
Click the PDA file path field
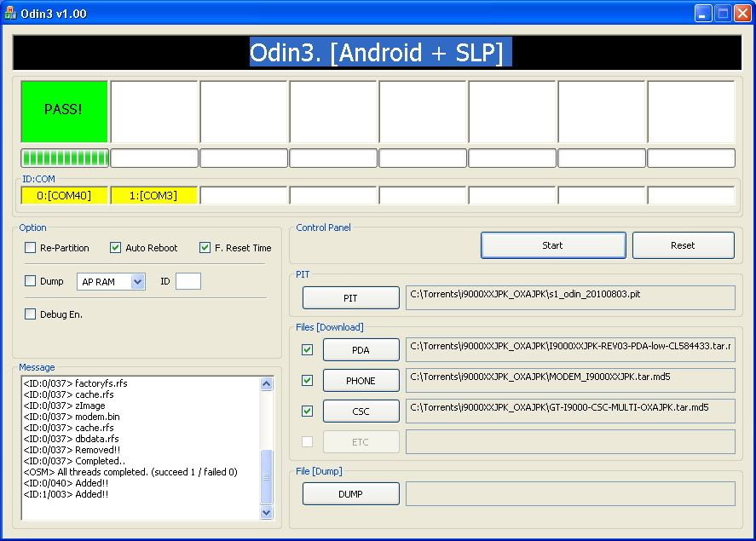570,350
